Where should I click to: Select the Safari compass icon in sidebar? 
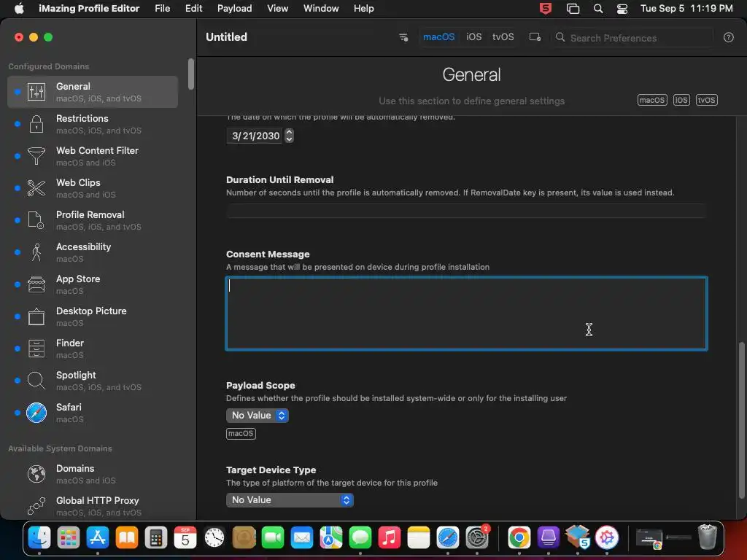pyautogui.click(x=36, y=413)
